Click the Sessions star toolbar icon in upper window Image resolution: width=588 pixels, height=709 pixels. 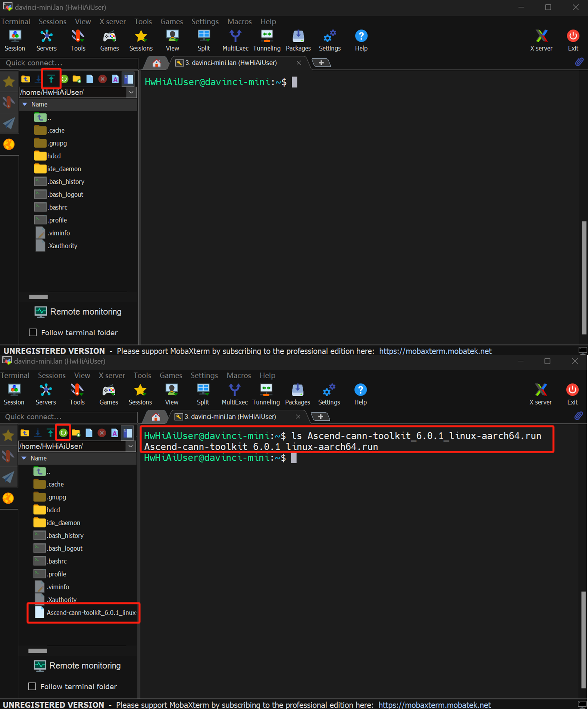(141, 40)
